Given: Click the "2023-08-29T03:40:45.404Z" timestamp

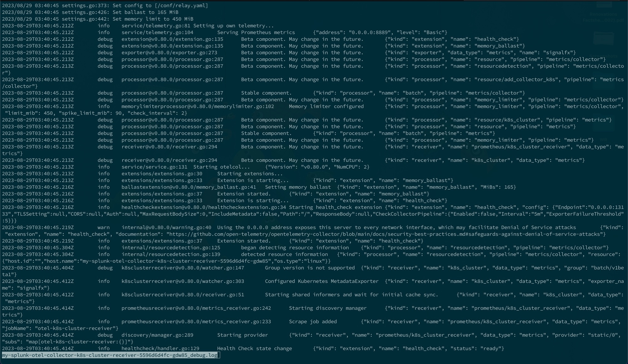Looking at the screenshot, I should click(x=38, y=268).
